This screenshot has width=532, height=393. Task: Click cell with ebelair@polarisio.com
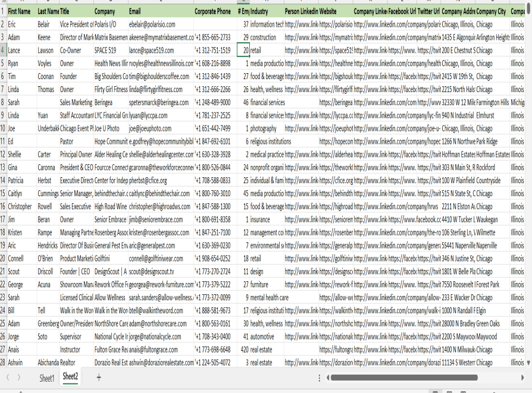tap(161, 24)
